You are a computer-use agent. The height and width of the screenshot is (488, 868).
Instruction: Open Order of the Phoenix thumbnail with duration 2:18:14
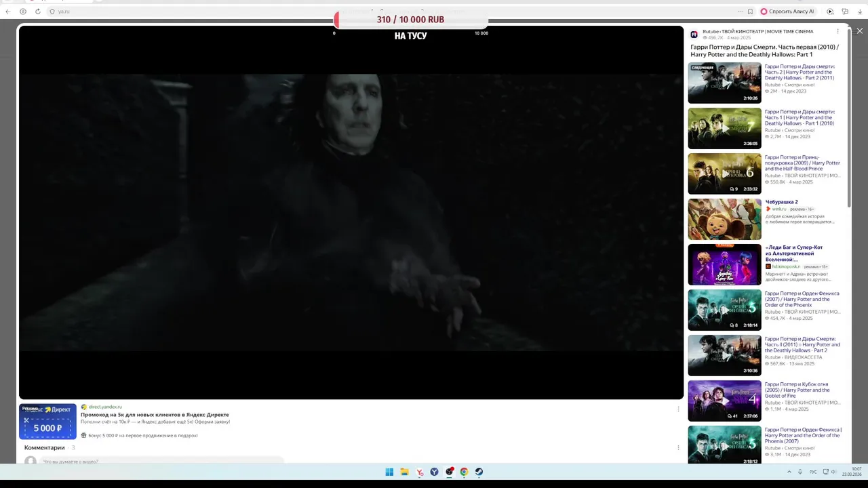[724, 310]
